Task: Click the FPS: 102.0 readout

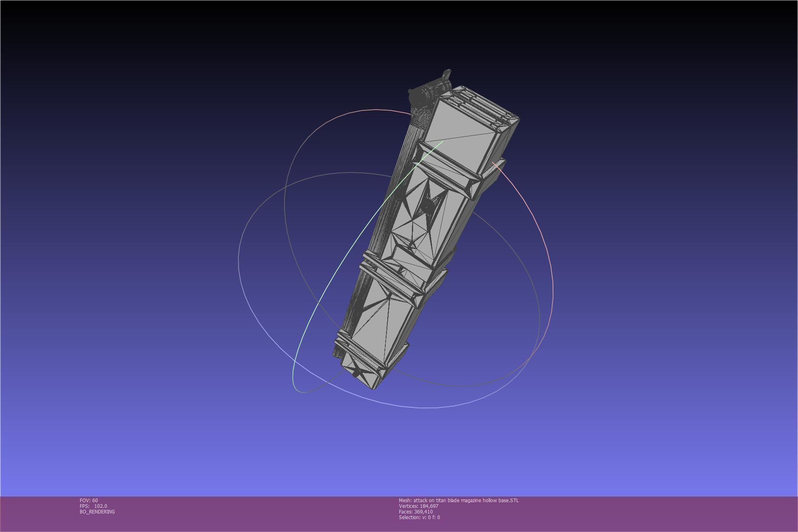Action: (93, 506)
